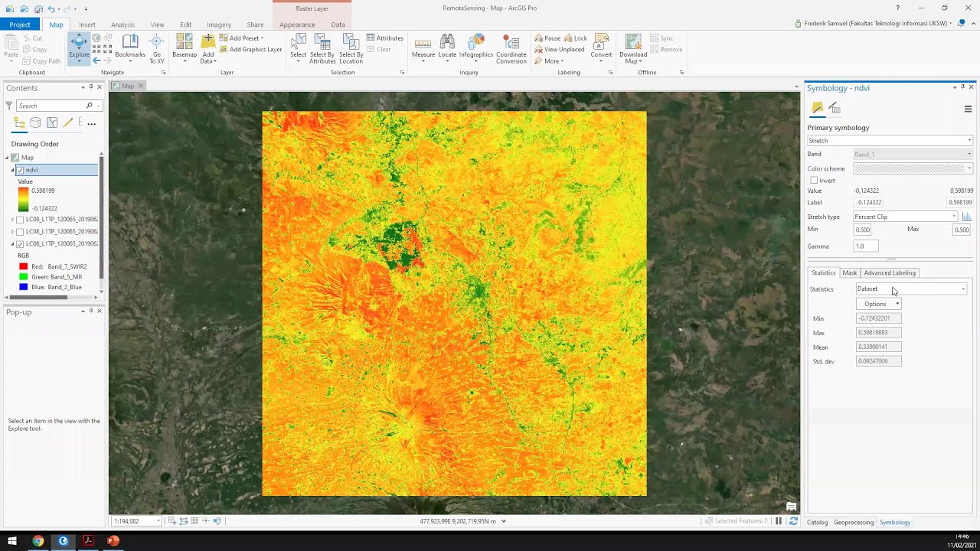This screenshot has height=551, width=980.
Task: Collapse the ndvi layer legend
Action: tap(12, 170)
